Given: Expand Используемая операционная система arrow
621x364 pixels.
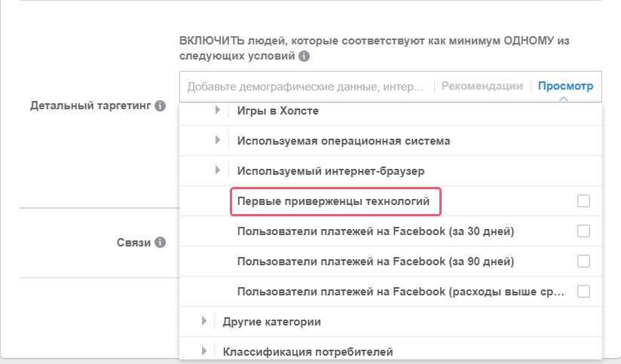Looking at the screenshot, I should coord(218,140).
